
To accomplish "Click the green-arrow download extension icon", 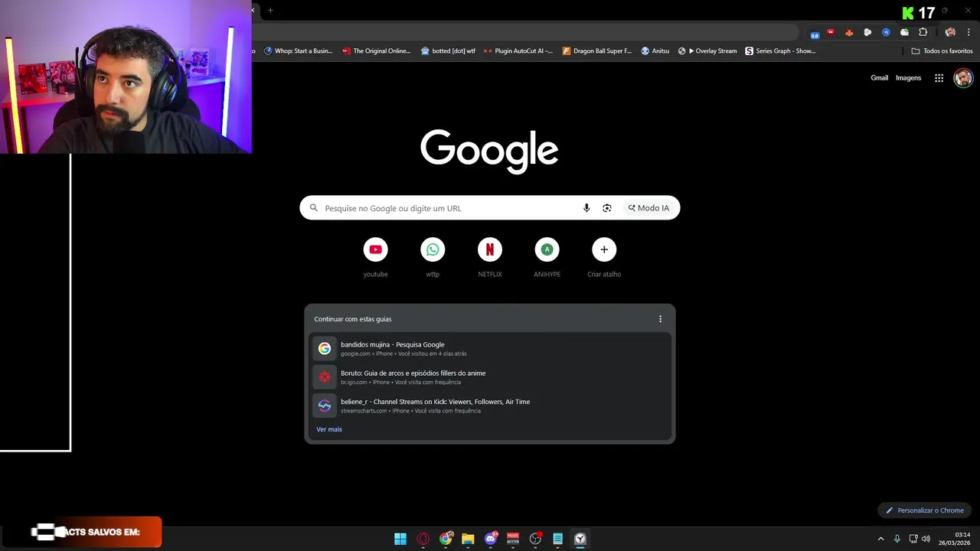I will point(904,32).
